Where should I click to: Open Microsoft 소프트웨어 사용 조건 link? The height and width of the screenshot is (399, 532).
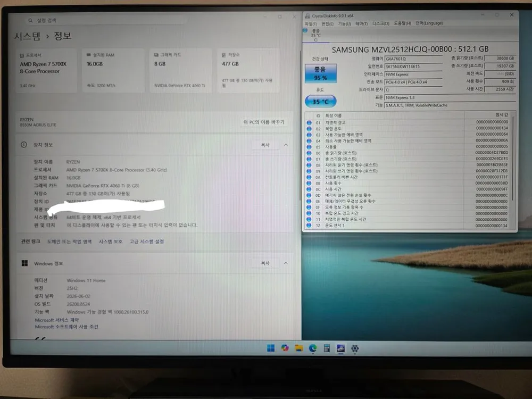click(66, 327)
